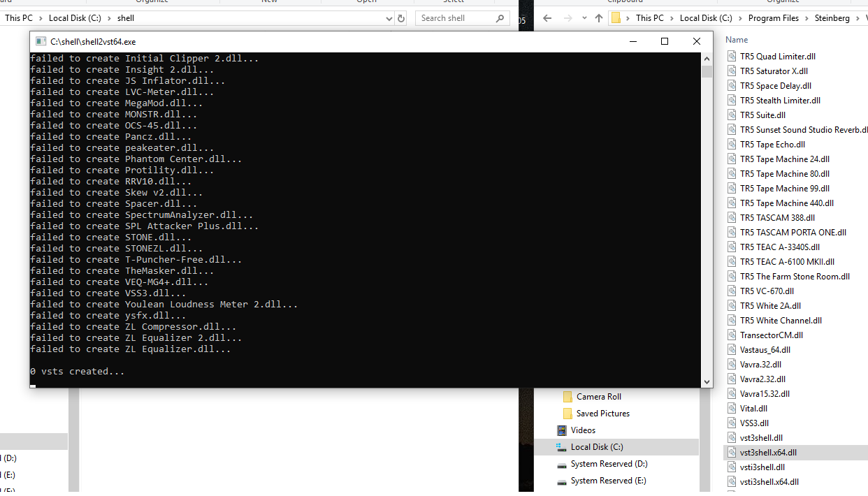The height and width of the screenshot is (496, 868).
Task: Click the file icon of TR5 Suite.dll
Action: click(732, 115)
